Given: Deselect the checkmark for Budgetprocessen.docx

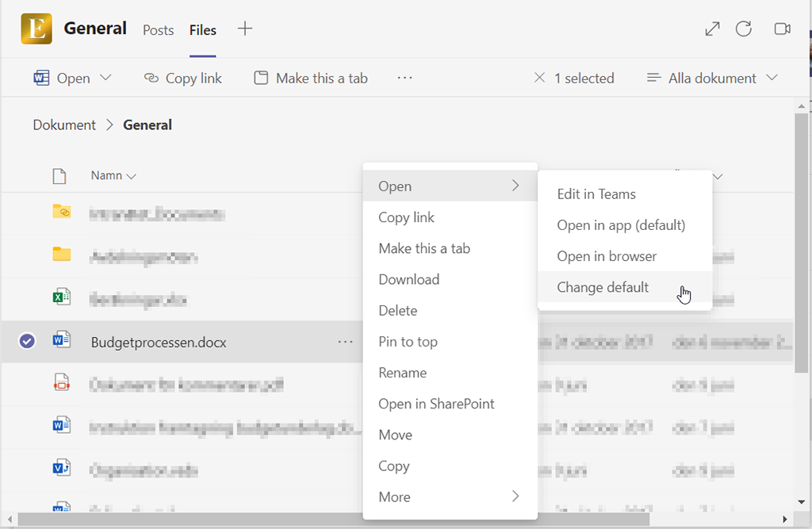Looking at the screenshot, I should tap(27, 342).
